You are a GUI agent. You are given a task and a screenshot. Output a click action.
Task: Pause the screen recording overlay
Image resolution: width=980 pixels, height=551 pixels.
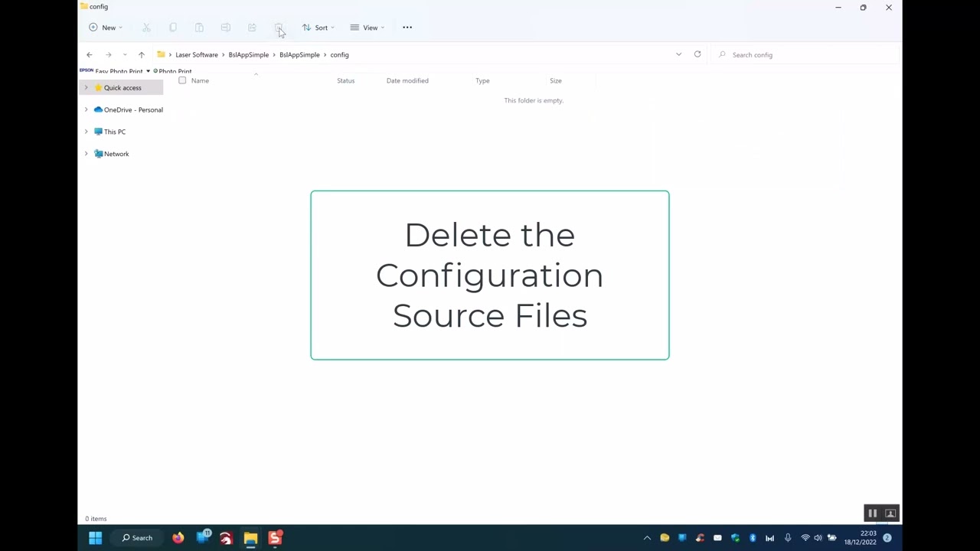coord(872,514)
